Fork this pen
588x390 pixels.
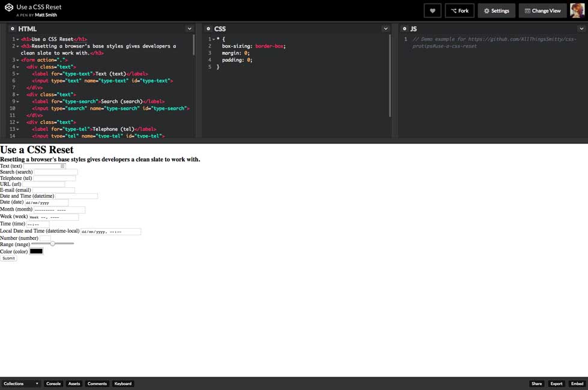click(459, 11)
